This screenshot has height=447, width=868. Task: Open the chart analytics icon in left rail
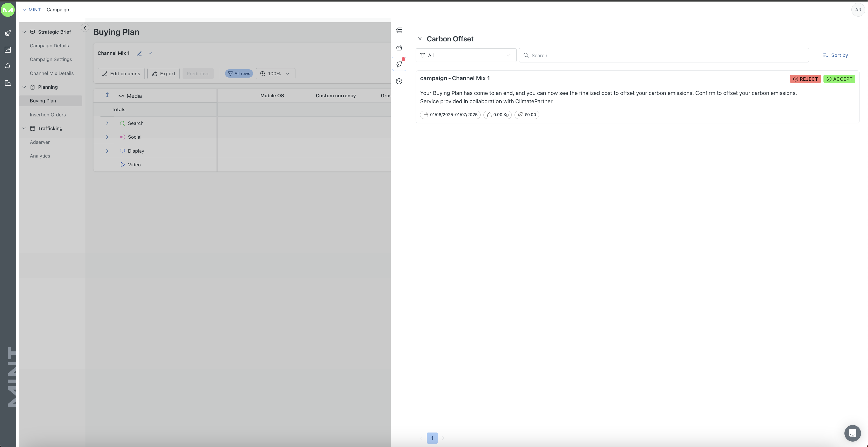point(8,50)
